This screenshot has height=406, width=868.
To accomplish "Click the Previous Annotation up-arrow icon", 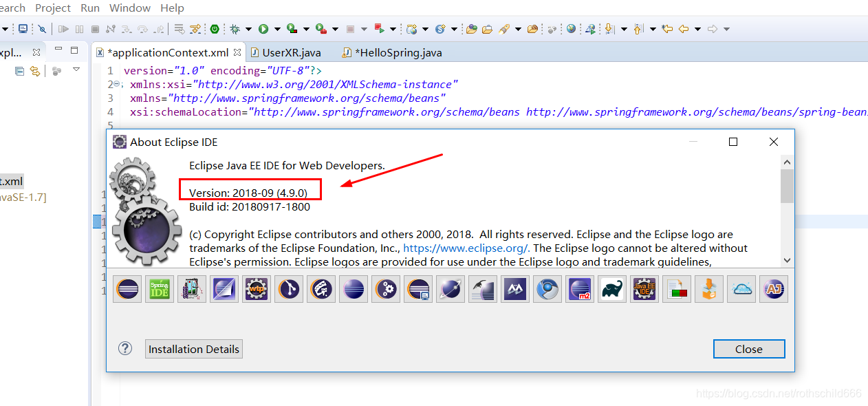I will click(638, 29).
